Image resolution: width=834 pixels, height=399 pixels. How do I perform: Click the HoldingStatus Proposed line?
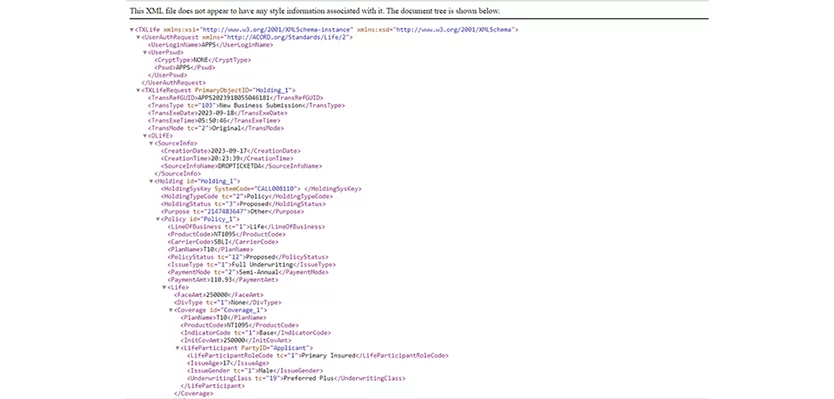pyautogui.click(x=243, y=204)
